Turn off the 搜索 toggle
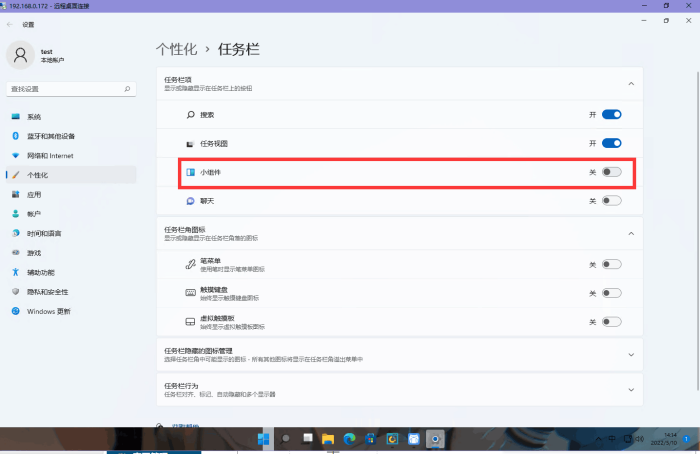The width and height of the screenshot is (700, 454). coord(611,115)
